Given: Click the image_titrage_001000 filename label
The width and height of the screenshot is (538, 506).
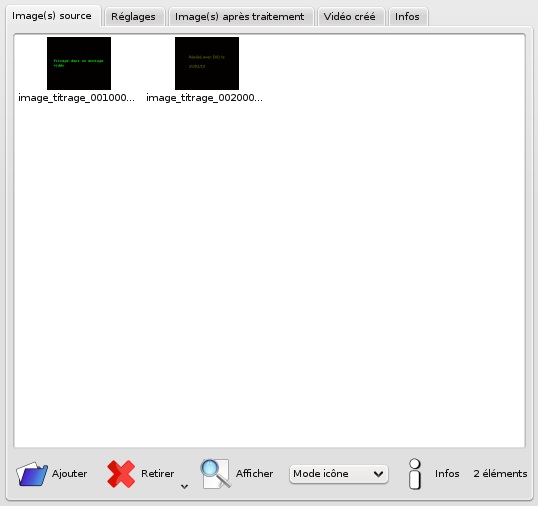Looking at the screenshot, I should [x=77, y=98].
